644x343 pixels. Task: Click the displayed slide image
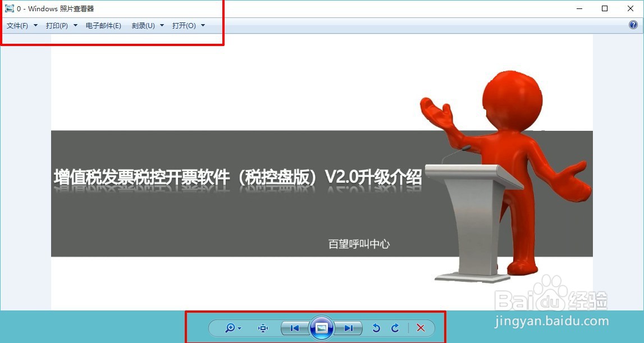322,172
